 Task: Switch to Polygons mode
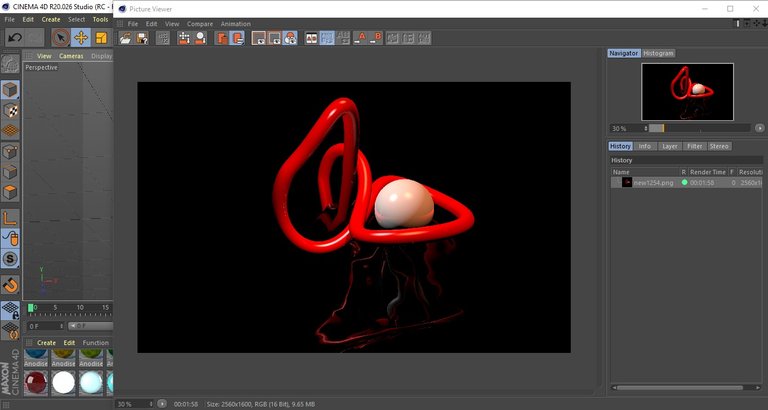[x=10, y=193]
